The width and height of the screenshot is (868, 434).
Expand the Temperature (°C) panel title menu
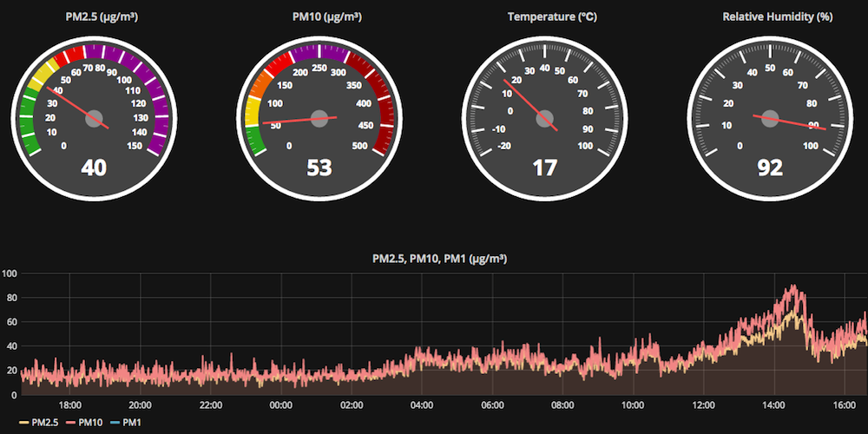coord(544,16)
